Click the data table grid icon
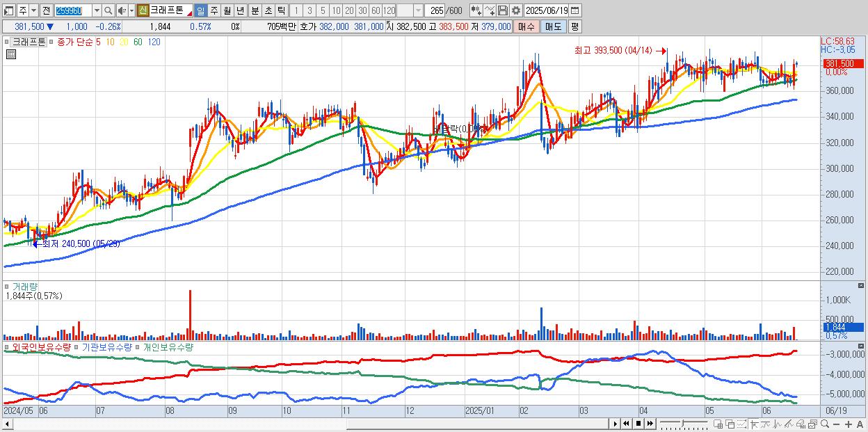The height and width of the screenshot is (432, 868). point(11,54)
